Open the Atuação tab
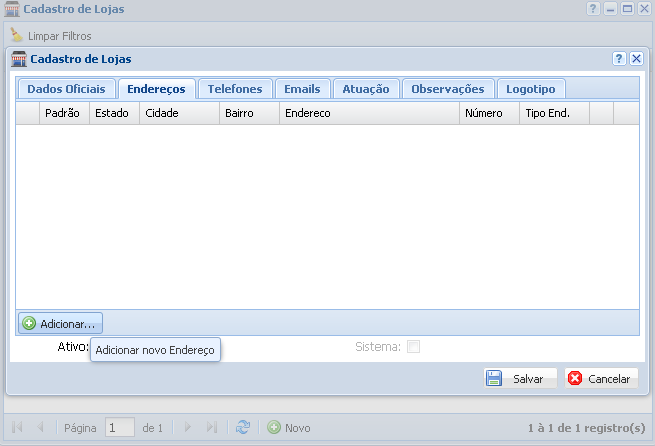Image resolution: width=655 pixels, height=446 pixels. (x=366, y=89)
